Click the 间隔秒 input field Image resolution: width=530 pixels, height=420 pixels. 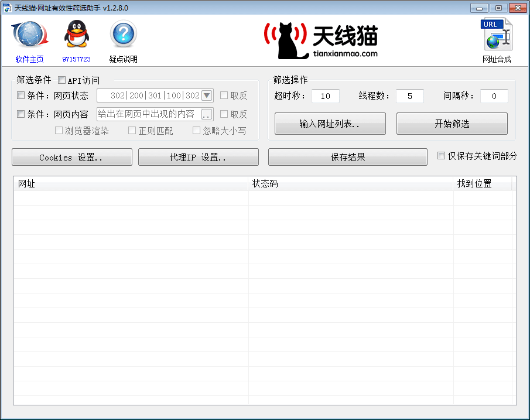click(494, 96)
